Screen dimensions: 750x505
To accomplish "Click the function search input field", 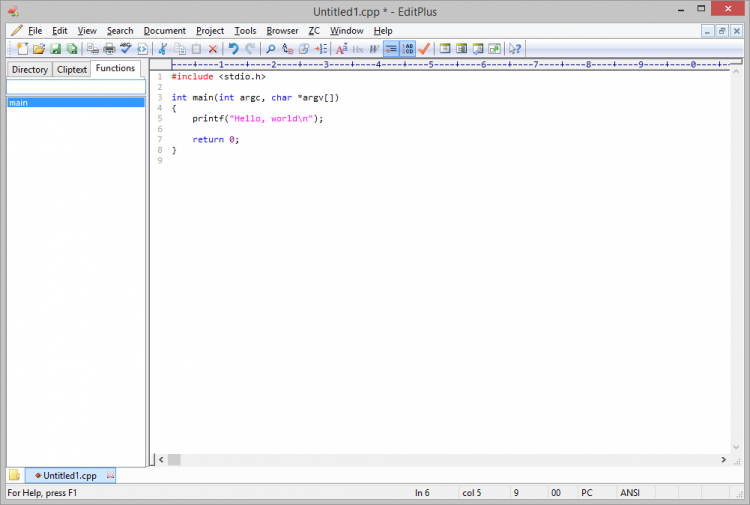I will (x=76, y=87).
